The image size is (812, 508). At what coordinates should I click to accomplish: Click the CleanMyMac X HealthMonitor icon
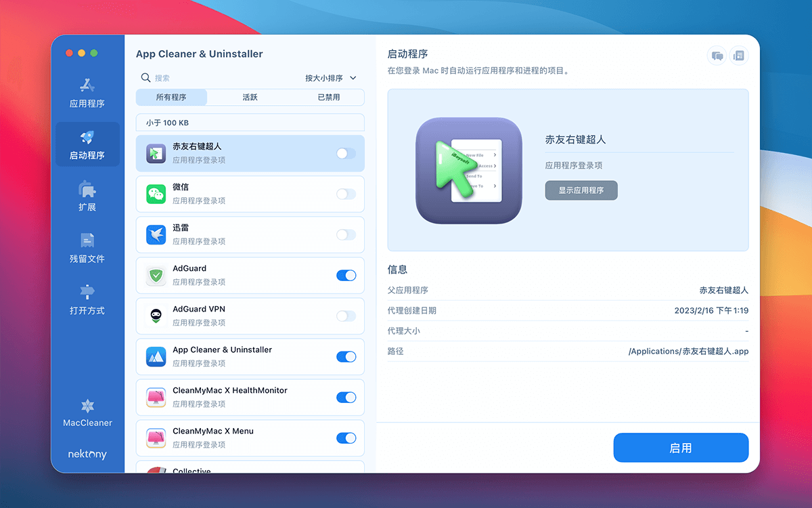156,398
